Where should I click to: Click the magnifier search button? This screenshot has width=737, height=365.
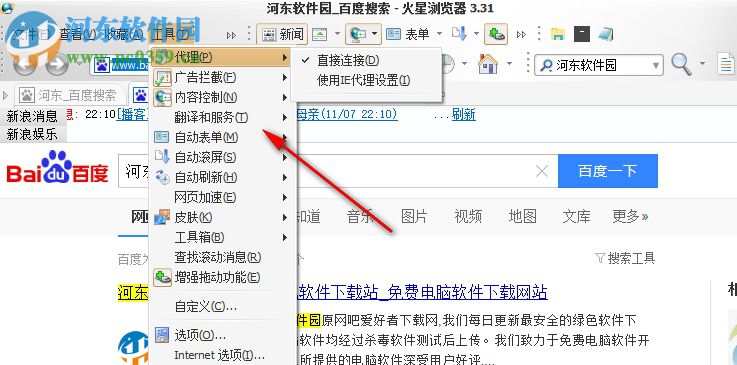tap(681, 64)
